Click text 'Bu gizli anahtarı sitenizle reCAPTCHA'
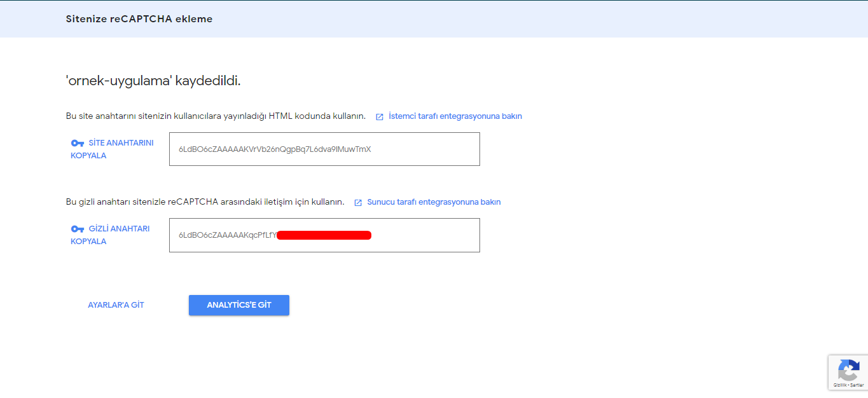 (x=142, y=202)
